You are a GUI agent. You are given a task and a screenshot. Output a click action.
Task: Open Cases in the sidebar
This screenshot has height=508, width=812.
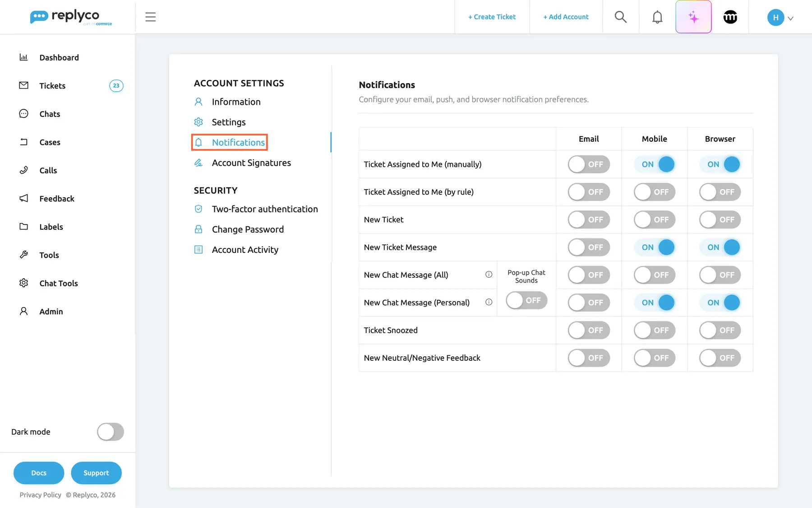tap(50, 142)
